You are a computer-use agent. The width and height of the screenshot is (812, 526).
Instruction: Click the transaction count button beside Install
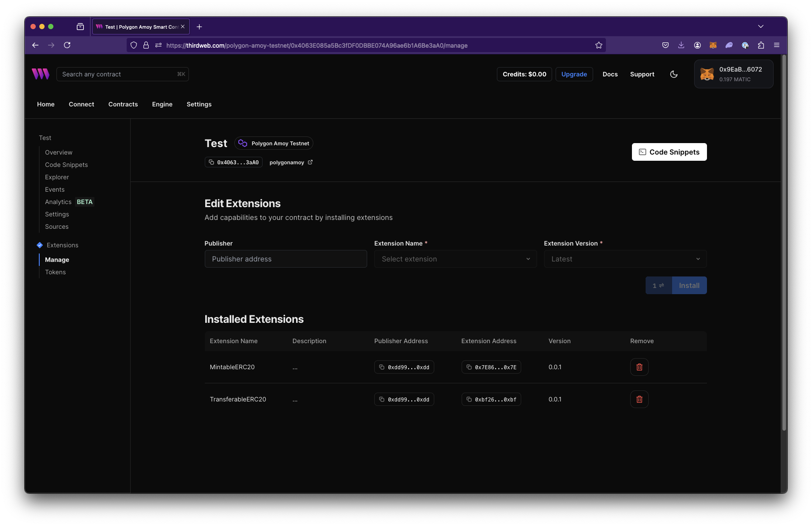pyautogui.click(x=658, y=285)
